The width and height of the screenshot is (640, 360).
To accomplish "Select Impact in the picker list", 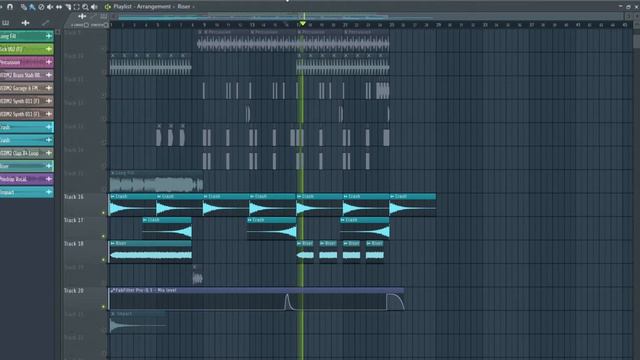I will tap(27, 192).
